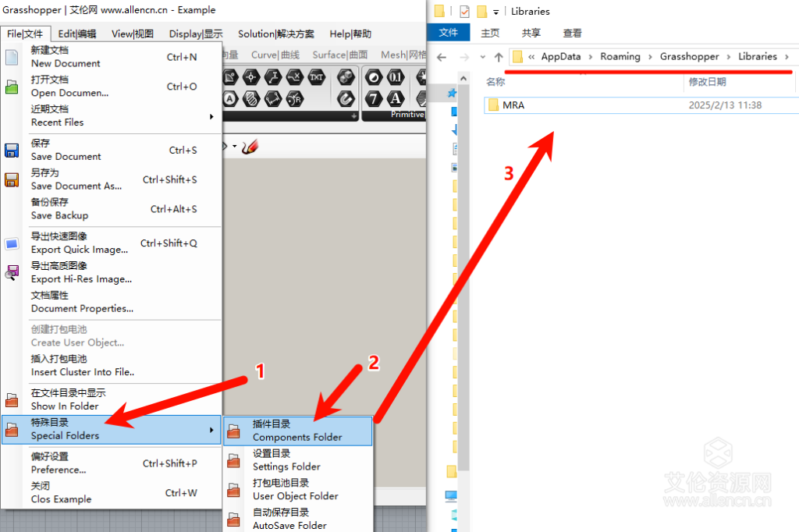
Task: Choose Clos Example menu entry
Action: pyautogui.click(x=112, y=493)
